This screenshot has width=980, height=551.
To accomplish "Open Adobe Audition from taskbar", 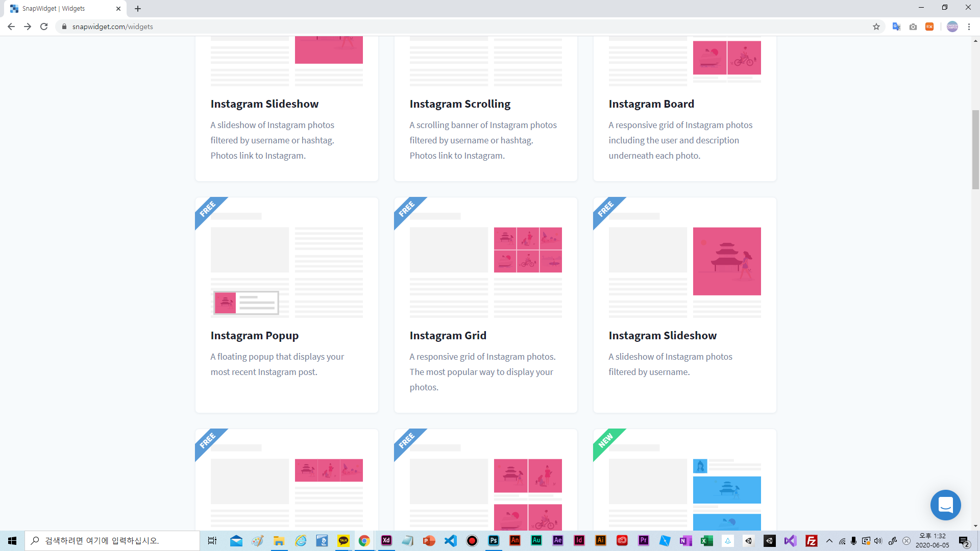I will tap(536, 541).
